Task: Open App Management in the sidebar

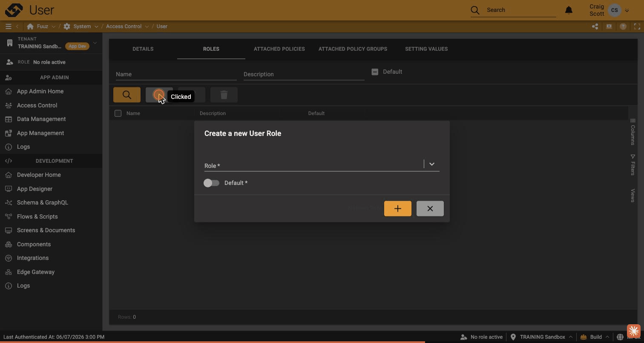Action: pyautogui.click(x=51, y=133)
